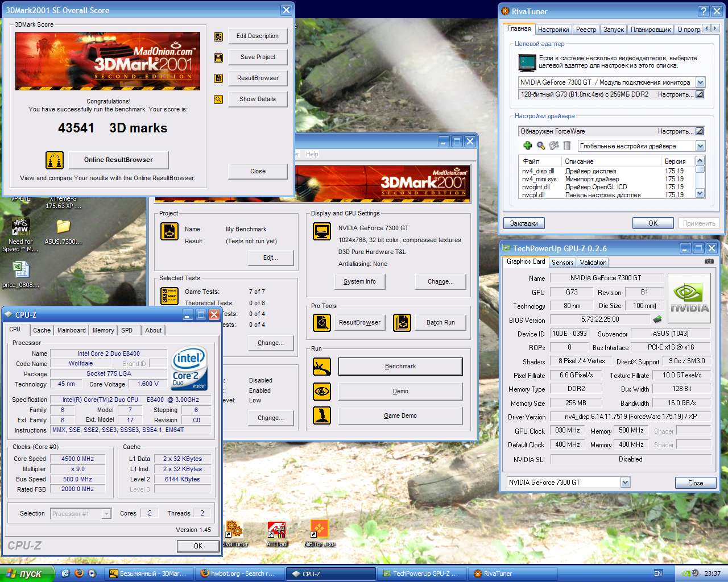Open the graphics card selector dropdown in GPU-Z
This screenshot has height=582, width=728.
click(625, 483)
